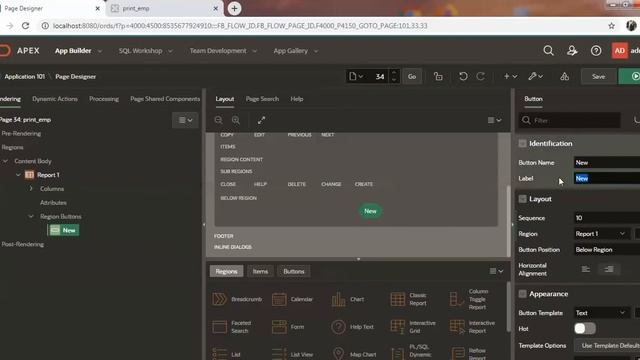Screen dimensions: 640x360
Task: Select the Column Toggle Report icon
Action: coord(457,299)
